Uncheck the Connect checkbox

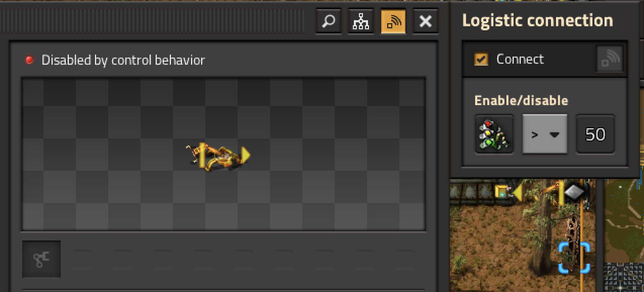point(481,59)
